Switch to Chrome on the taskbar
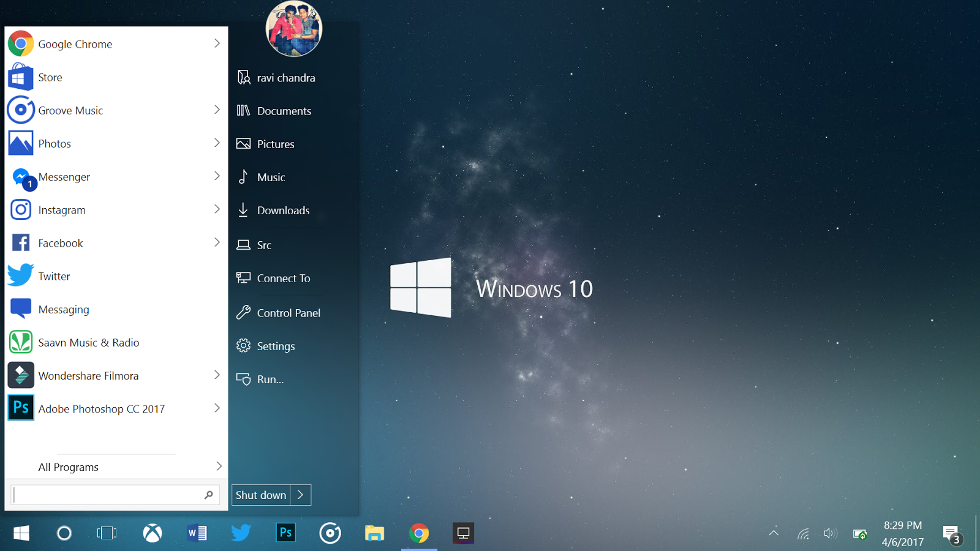 pos(419,533)
